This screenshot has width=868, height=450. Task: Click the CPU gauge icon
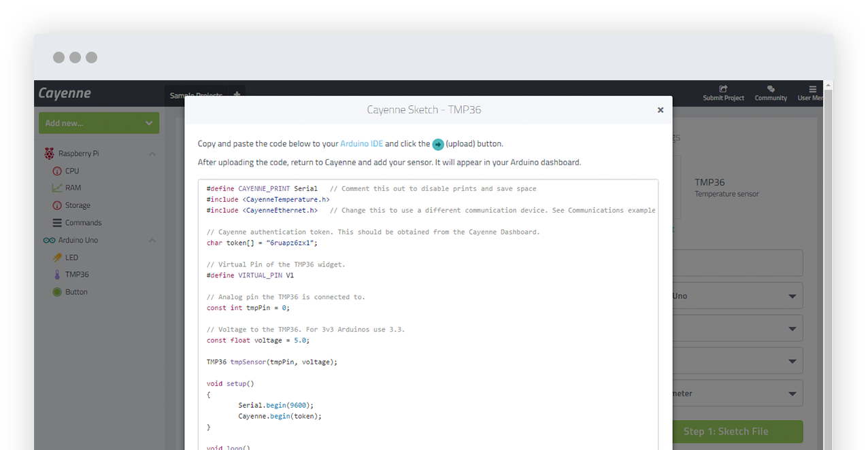point(57,171)
